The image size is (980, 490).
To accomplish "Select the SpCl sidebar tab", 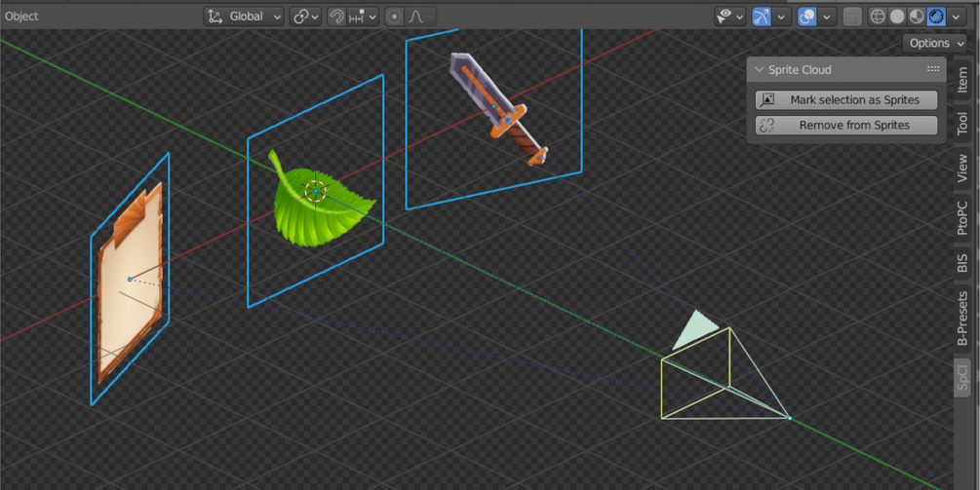I will [962, 378].
